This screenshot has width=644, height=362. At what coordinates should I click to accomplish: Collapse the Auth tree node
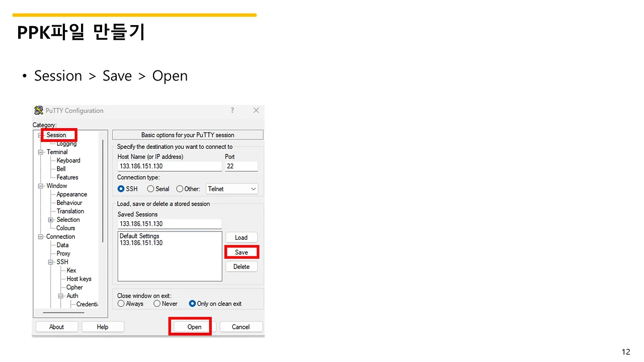pyautogui.click(x=61, y=296)
